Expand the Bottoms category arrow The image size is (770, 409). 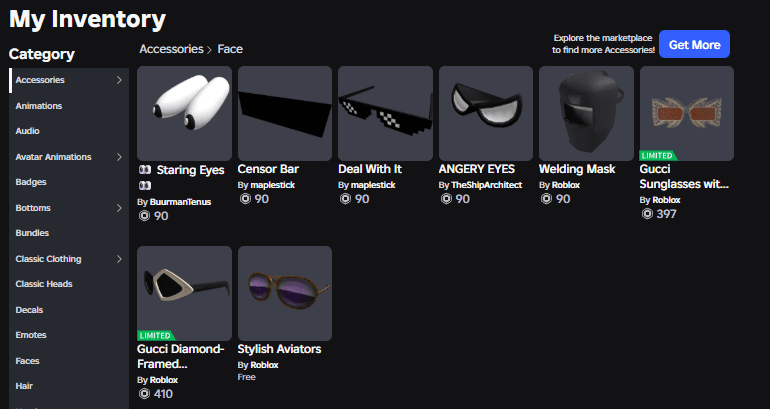coord(119,208)
